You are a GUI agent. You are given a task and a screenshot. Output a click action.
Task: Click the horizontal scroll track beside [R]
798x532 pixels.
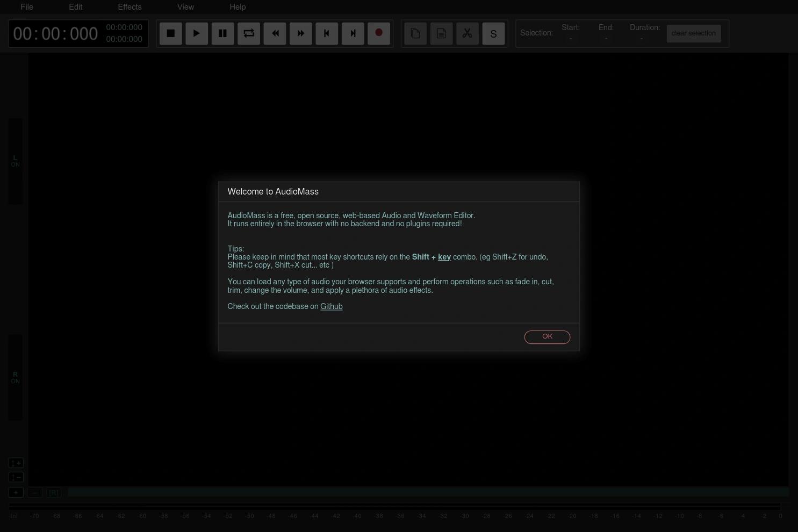coord(428,492)
